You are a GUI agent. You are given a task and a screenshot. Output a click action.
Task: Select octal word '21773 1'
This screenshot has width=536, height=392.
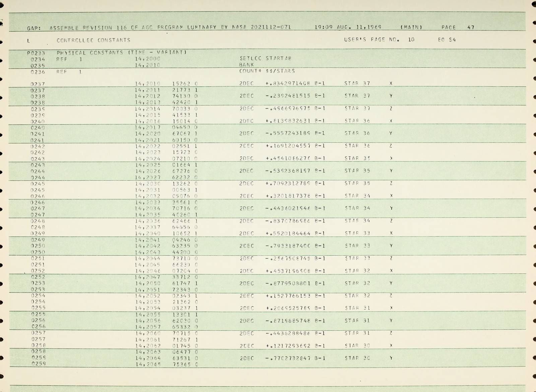(185, 90)
